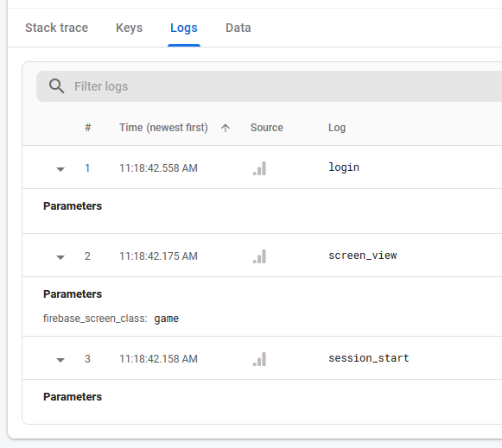502x448 pixels.
Task: Go to the Data tab
Action: [238, 28]
